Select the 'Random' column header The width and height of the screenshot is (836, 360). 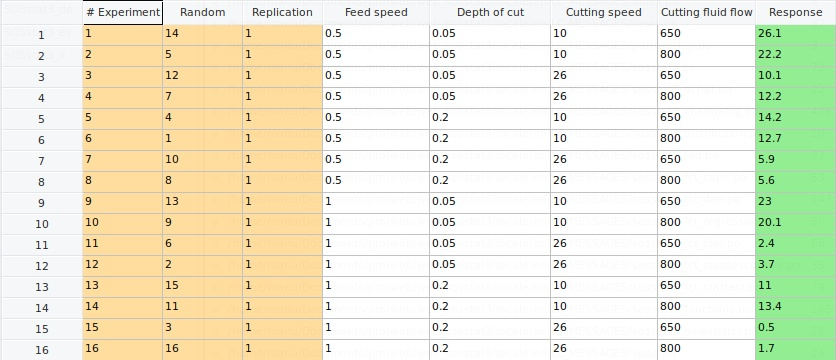[x=203, y=12]
